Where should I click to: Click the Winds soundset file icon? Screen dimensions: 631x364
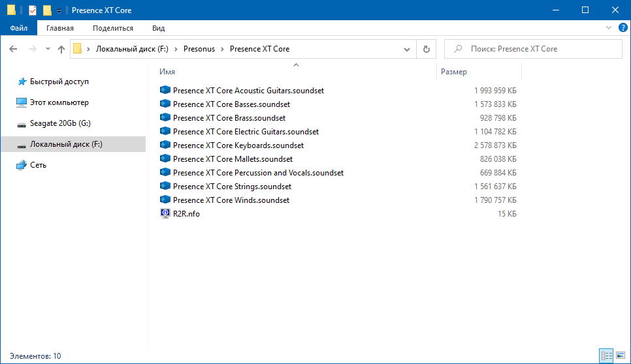(x=165, y=199)
